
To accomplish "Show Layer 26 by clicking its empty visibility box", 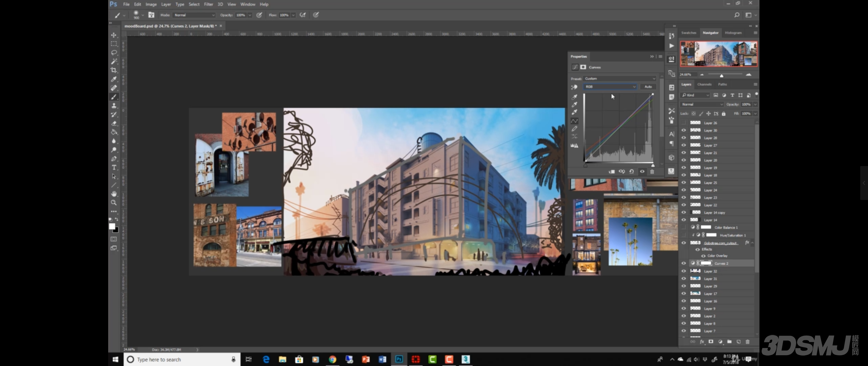I will pyautogui.click(x=684, y=123).
